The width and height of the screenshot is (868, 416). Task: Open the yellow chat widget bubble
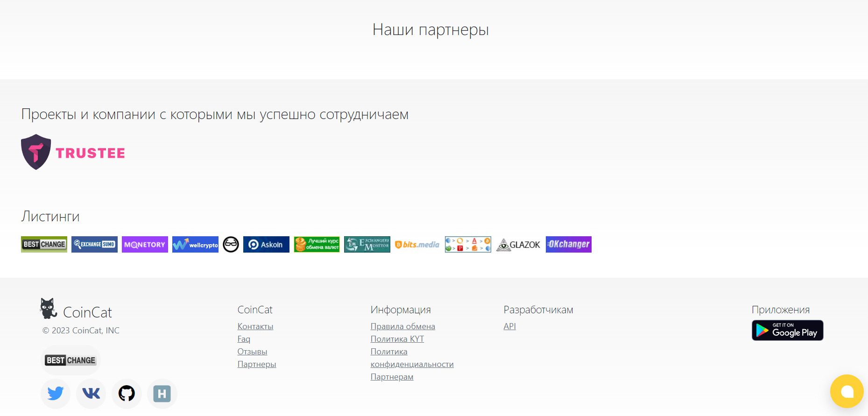[847, 391]
